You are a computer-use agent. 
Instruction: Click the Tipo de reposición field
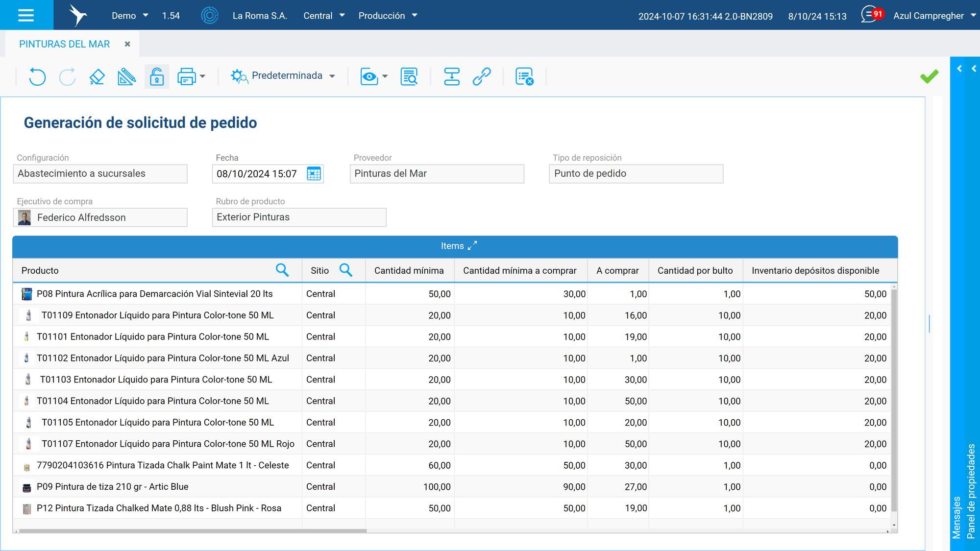click(x=636, y=174)
